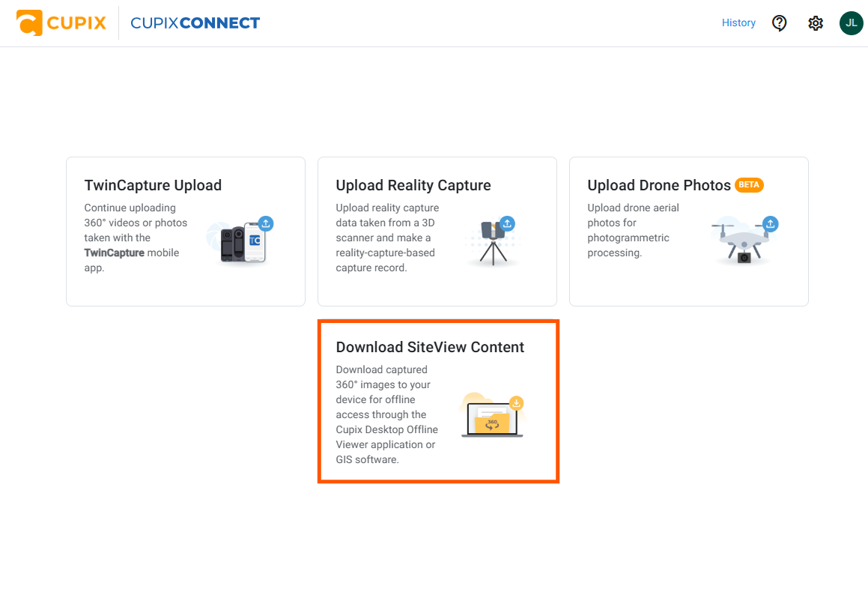The height and width of the screenshot is (589, 868).
Task: Click the drone upload illustration
Action: [x=744, y=240]
